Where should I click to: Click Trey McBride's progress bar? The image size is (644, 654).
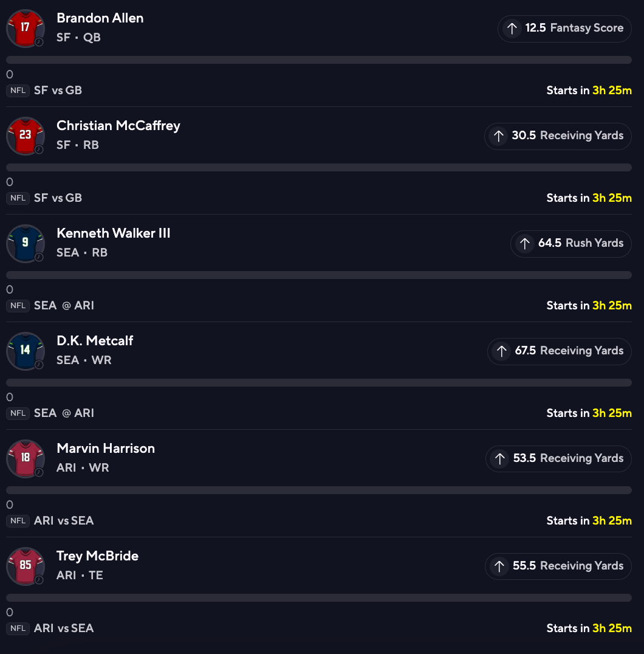319,598
